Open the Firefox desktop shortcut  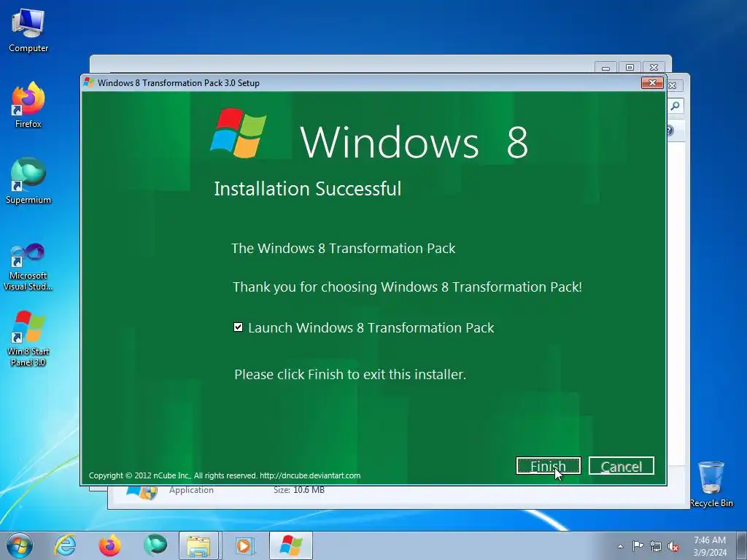(28, 106)
